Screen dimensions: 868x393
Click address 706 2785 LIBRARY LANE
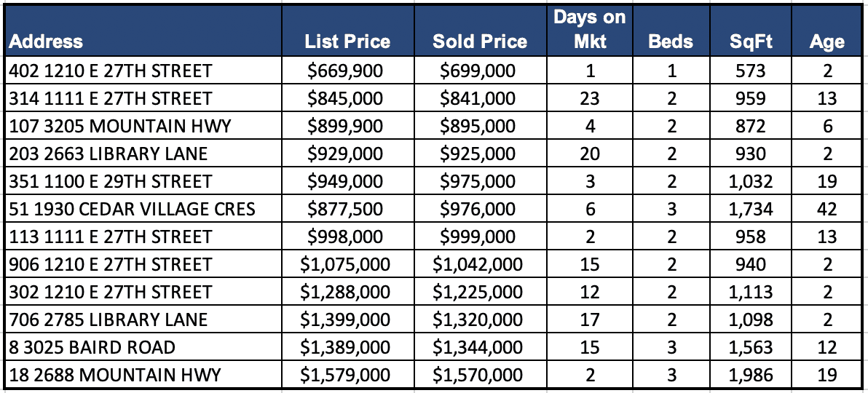pyautogui.click(x=108, y=319)
